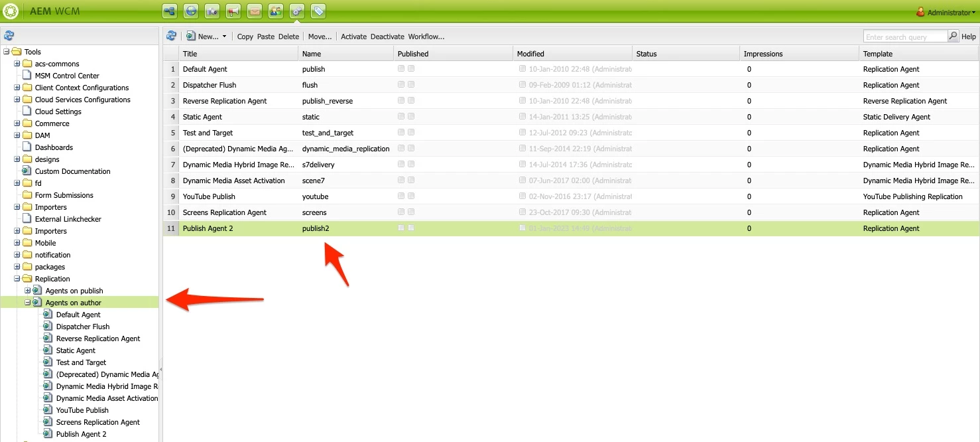Click the page icon beside Dashboards
The width and height of the screenshot is (980, 442).
pyautogui.click(x=27, y=147)
